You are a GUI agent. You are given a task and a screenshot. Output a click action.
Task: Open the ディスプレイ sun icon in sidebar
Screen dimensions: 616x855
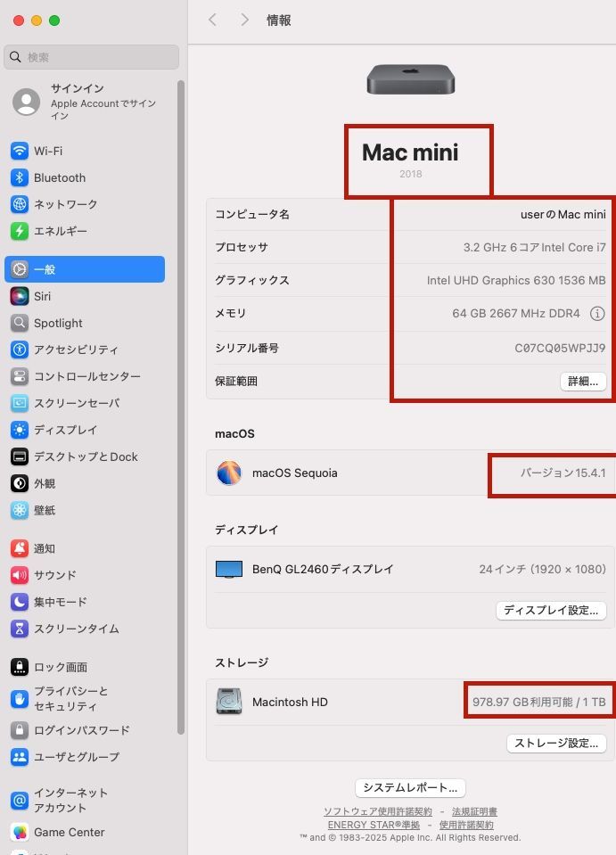20,430
